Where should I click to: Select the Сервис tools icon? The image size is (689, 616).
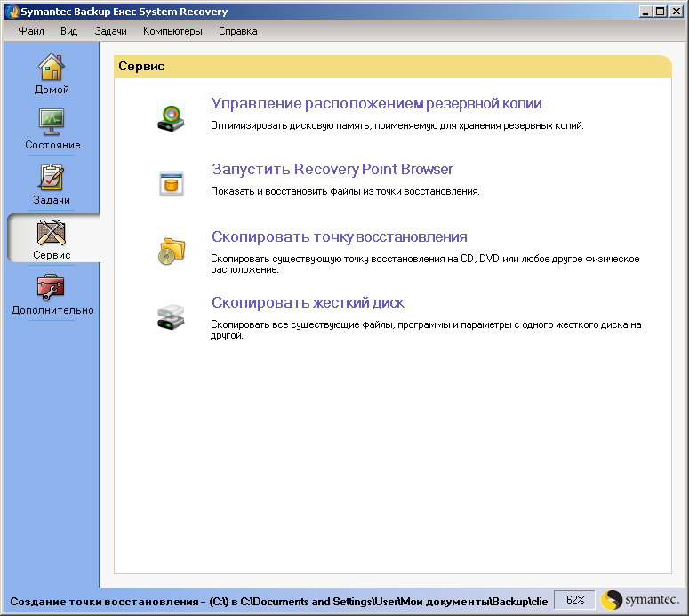tap(52, 232)
